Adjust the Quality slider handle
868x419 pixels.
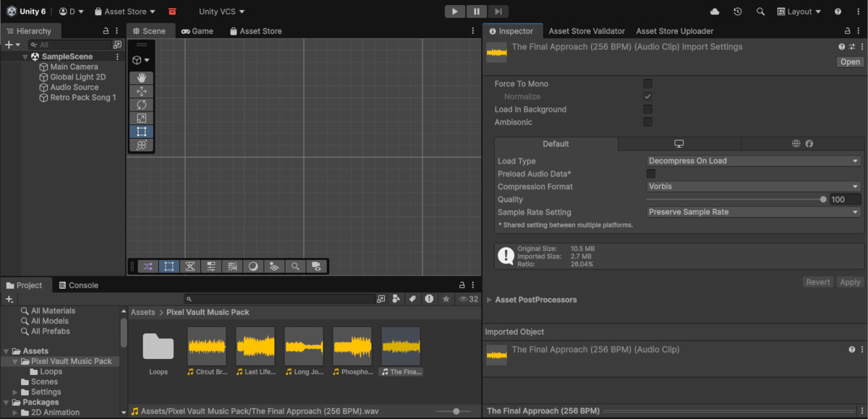[823, 199]
